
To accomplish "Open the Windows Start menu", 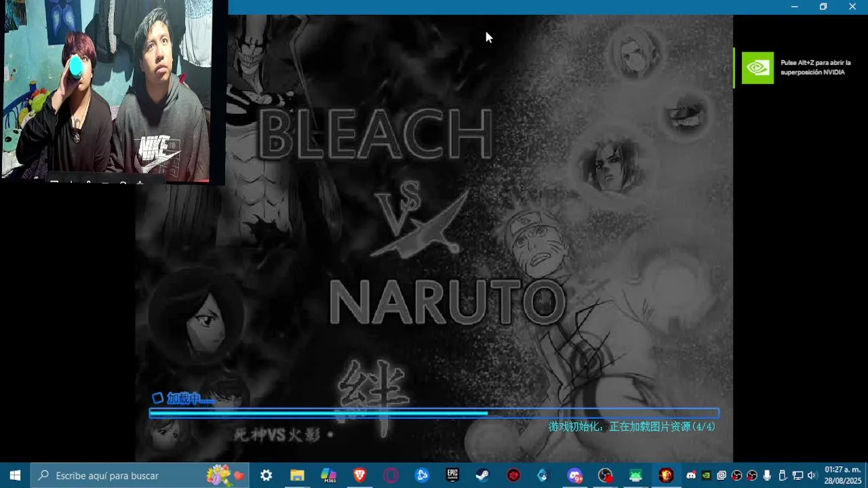I will [x=15, y=476].
